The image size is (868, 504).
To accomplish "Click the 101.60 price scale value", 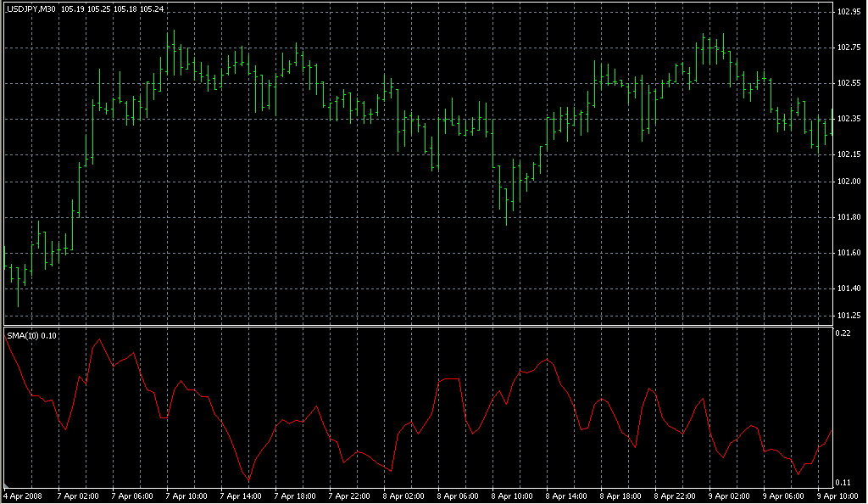I will pyautogui.click(x=849, y=253).
